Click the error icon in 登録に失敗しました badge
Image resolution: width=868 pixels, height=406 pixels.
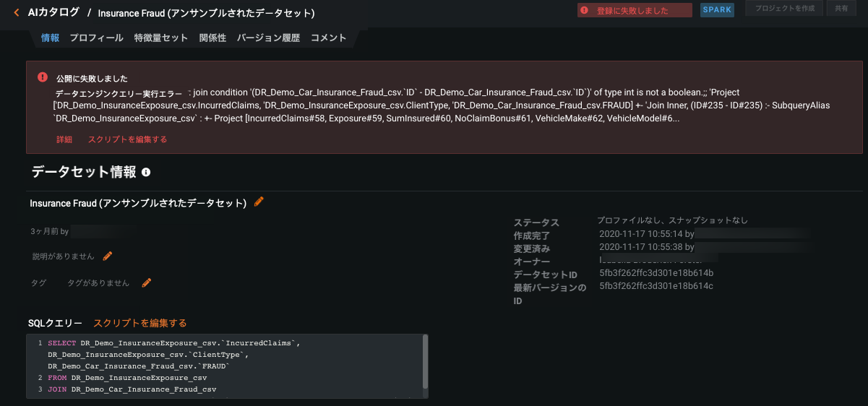pyautogui.click(x=584, y=10)
